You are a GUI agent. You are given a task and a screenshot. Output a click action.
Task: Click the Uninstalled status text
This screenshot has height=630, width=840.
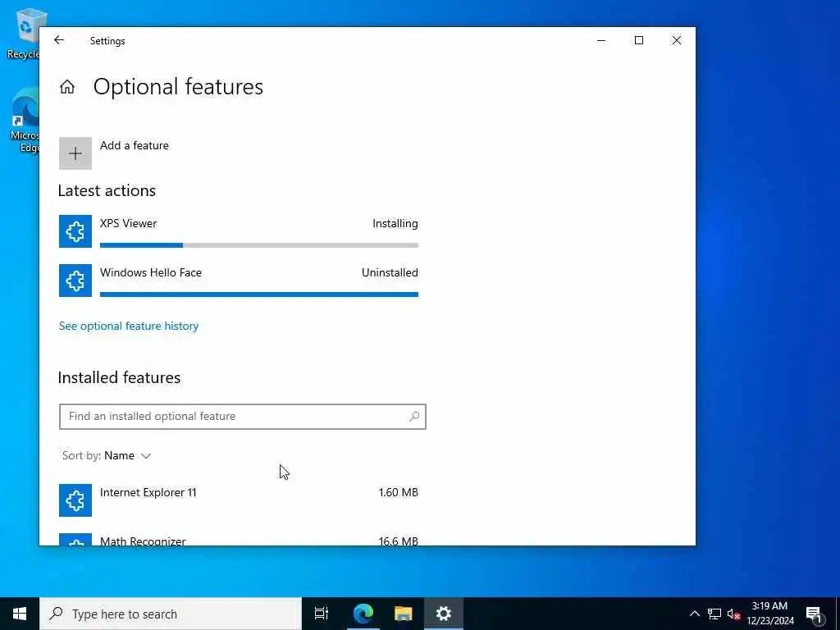390,272
